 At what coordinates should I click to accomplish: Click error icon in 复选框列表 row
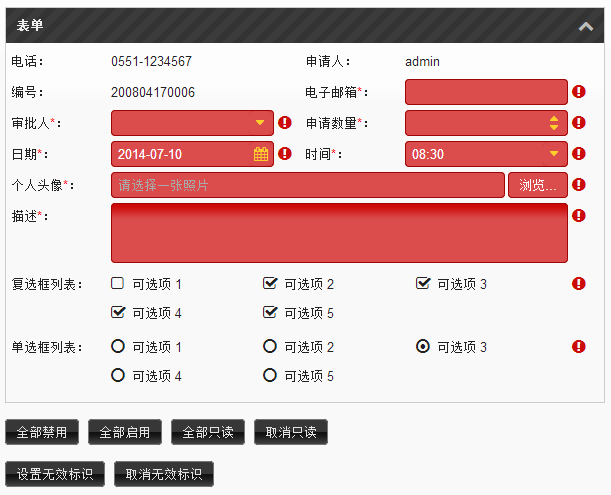[579, 283]
